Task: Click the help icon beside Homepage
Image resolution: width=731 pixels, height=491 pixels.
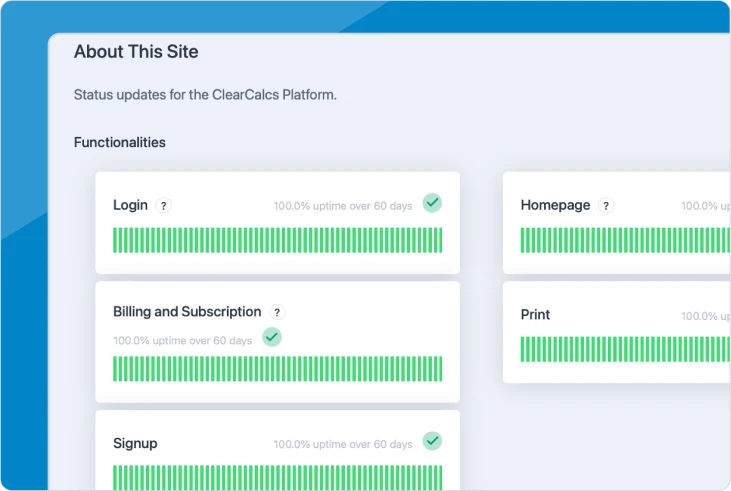Action: pyautogui.click(x=606, y=206)
